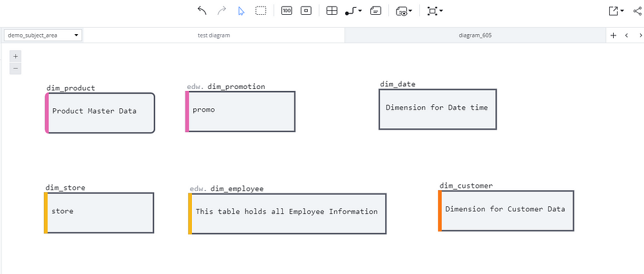
Task: Click the greyed redo arrow icon
Action: click(x=222, y=11)
